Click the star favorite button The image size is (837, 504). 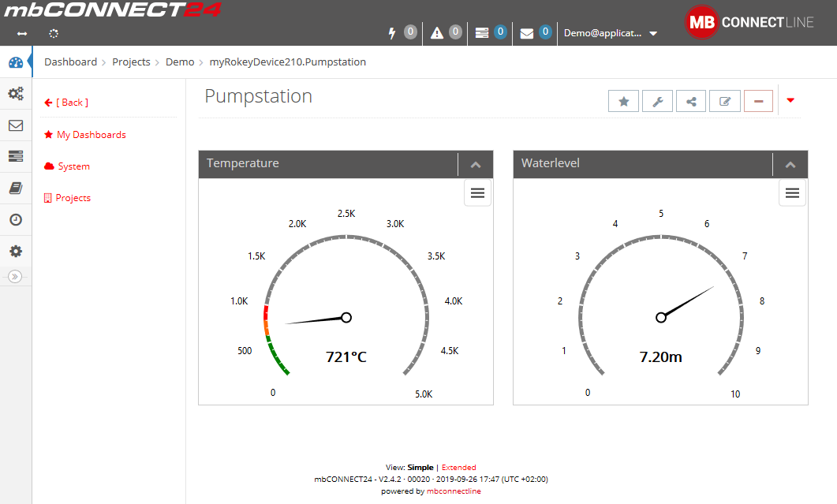click(623, 101)
